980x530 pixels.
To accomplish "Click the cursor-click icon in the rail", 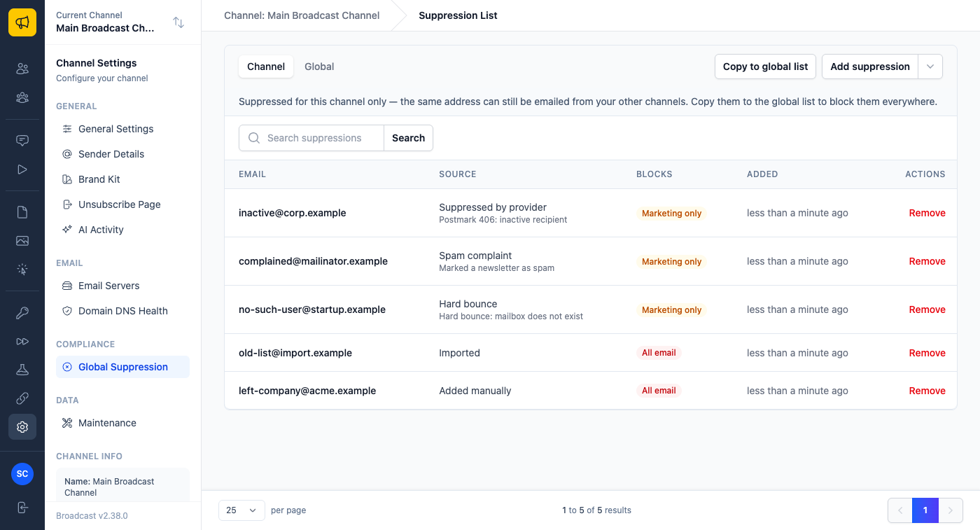I will pyautogui.click(x=22, y=270).
